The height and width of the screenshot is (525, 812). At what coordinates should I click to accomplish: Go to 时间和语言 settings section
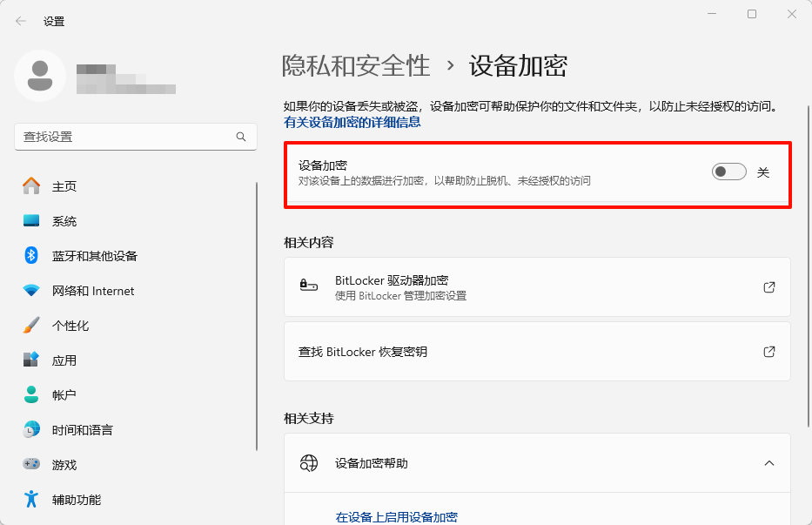82,430
